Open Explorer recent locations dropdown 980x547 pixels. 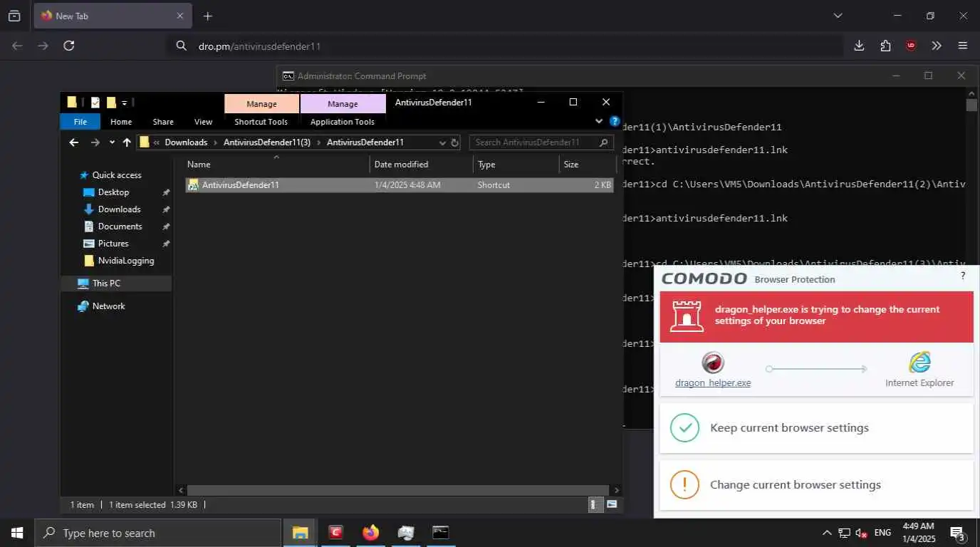112,142
